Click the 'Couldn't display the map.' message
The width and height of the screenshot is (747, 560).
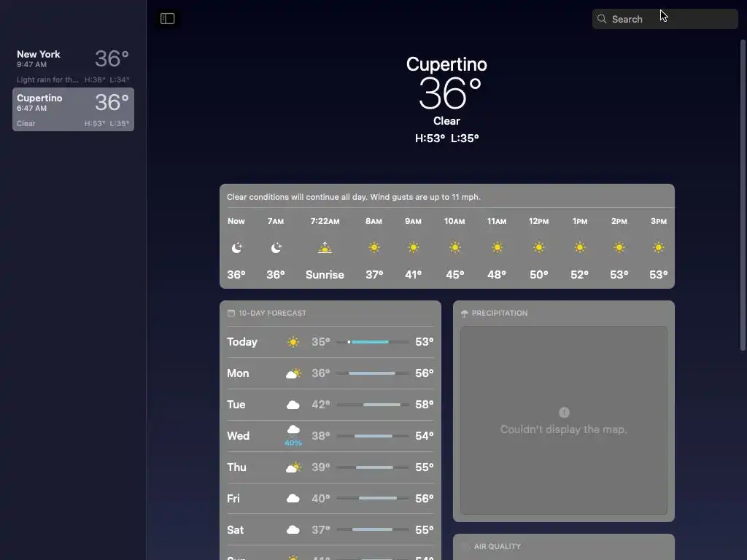point(564,429)
